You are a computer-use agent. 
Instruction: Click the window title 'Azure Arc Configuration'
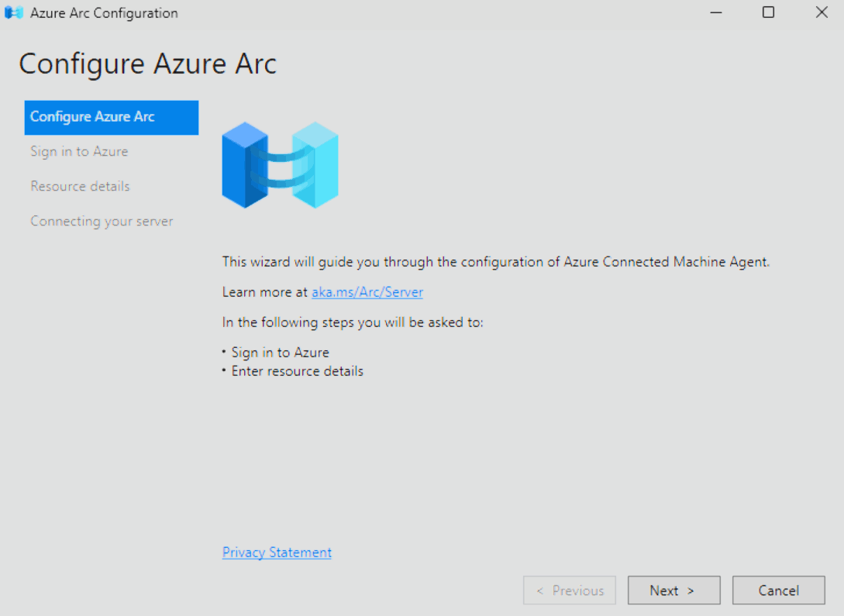(x=104, y=13)
